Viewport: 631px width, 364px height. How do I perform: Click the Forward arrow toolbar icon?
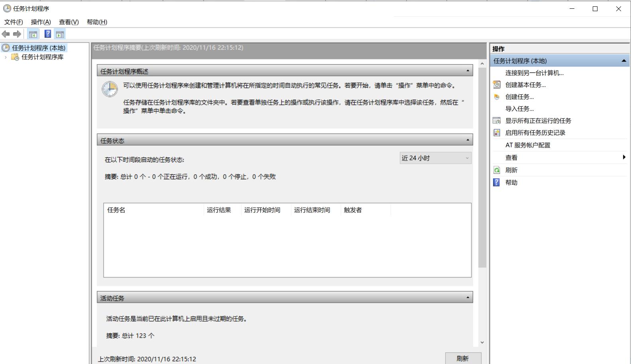(17, 34)
